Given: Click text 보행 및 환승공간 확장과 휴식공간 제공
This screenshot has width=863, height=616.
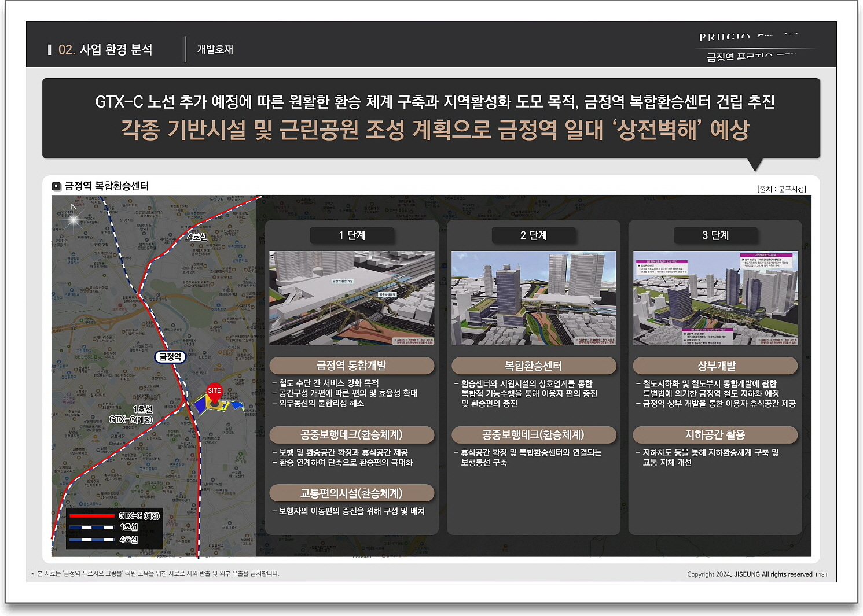Looking at the screenshot, I should tap(343, 452).
